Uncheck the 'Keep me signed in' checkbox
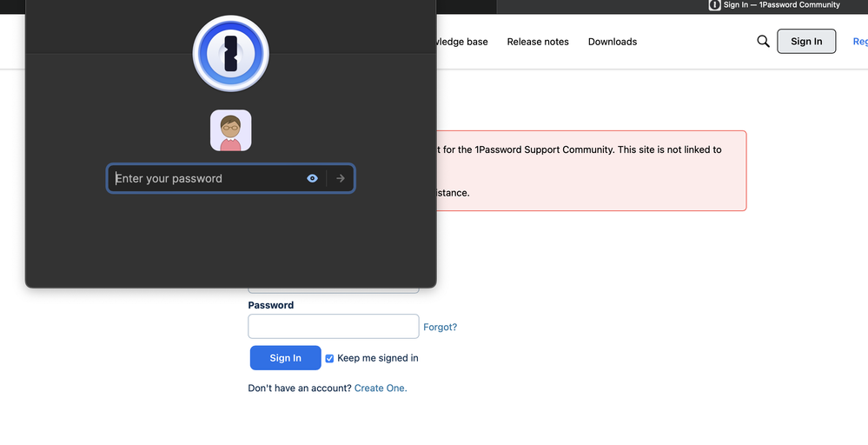868x445 pixels. (x=329, y=358)
